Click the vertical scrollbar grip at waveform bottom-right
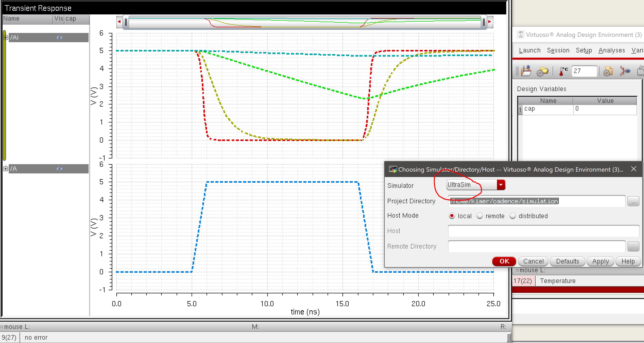This screenshot has height=343, width=644. pyautogui.click(x=509, y=338)
